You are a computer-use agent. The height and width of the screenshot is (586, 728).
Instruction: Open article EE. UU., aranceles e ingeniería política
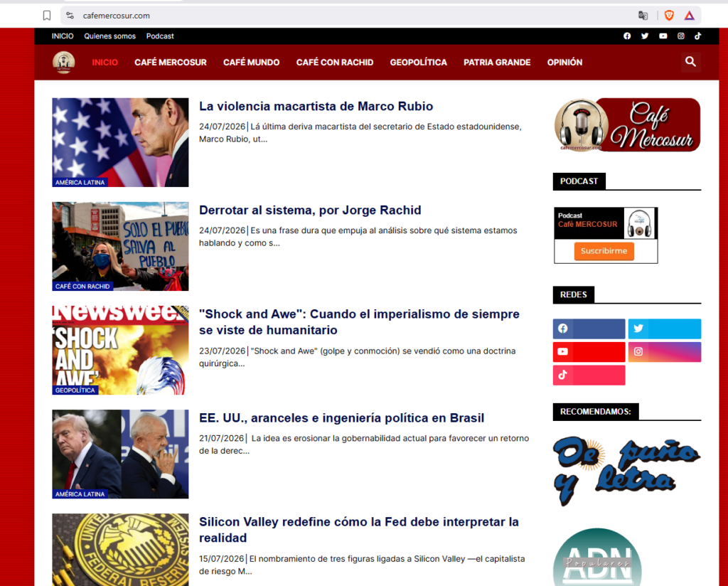[x=341, y=418]
